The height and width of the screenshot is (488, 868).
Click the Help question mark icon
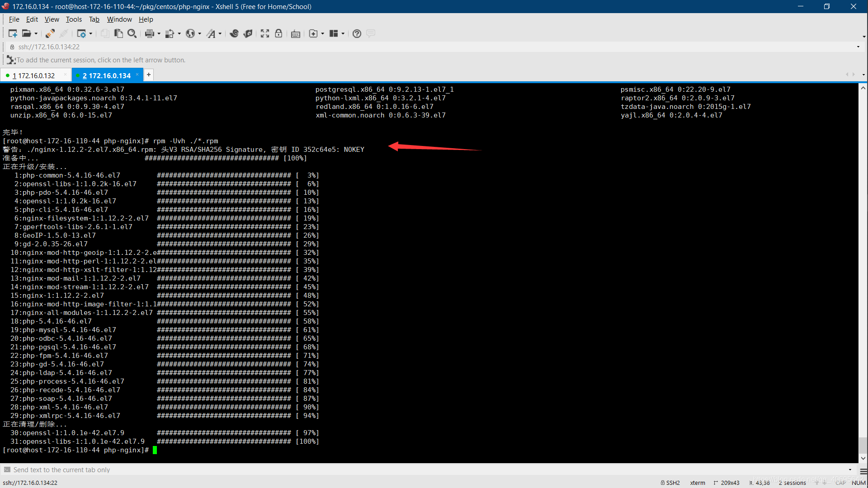coord(357,33)
